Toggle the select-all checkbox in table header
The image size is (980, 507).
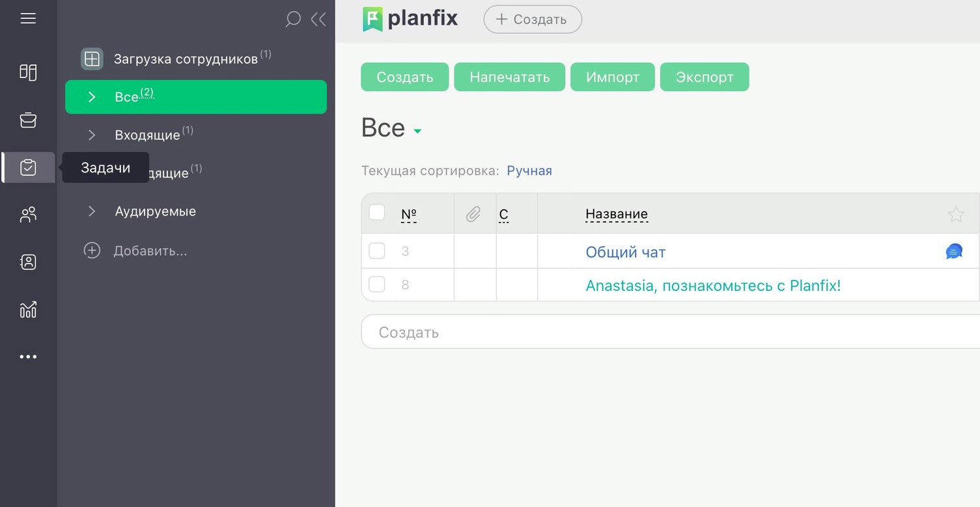pos(377,212)
